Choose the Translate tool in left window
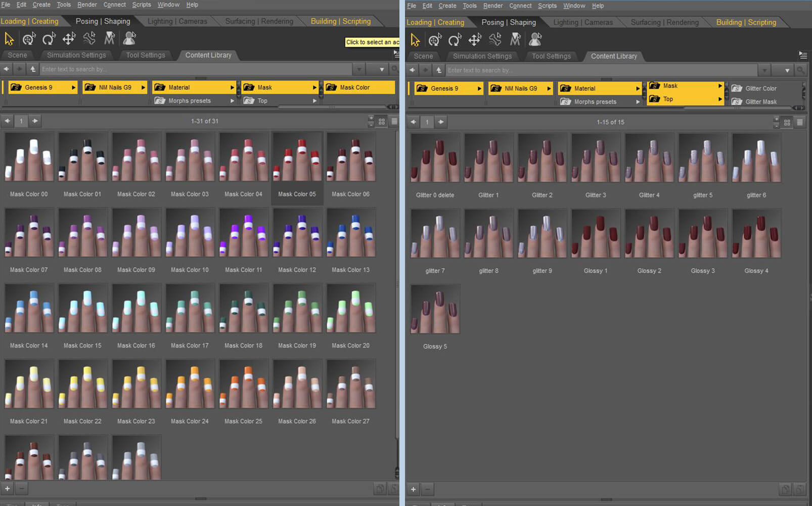Viewport: 812px width, 506px height. (69, 38)
